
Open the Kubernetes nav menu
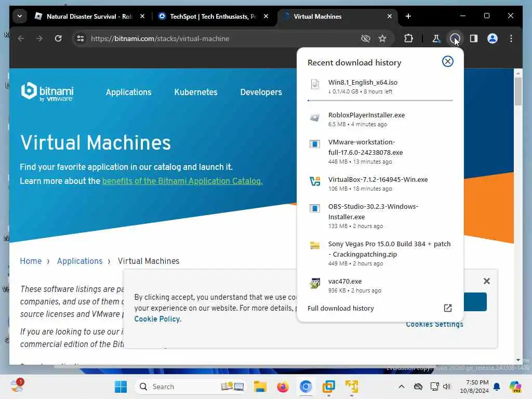click(196, 92)
